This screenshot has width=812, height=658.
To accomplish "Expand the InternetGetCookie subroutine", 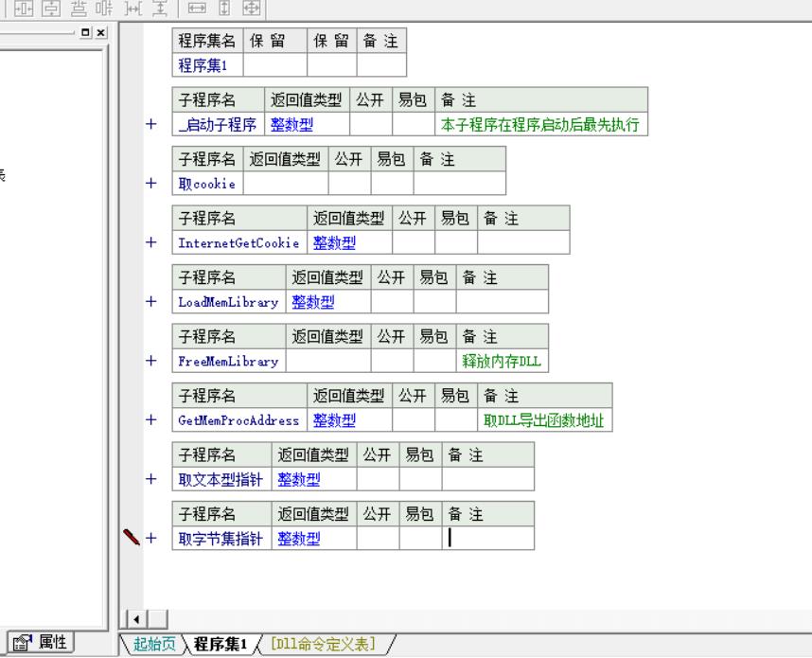I will [151, 242].
